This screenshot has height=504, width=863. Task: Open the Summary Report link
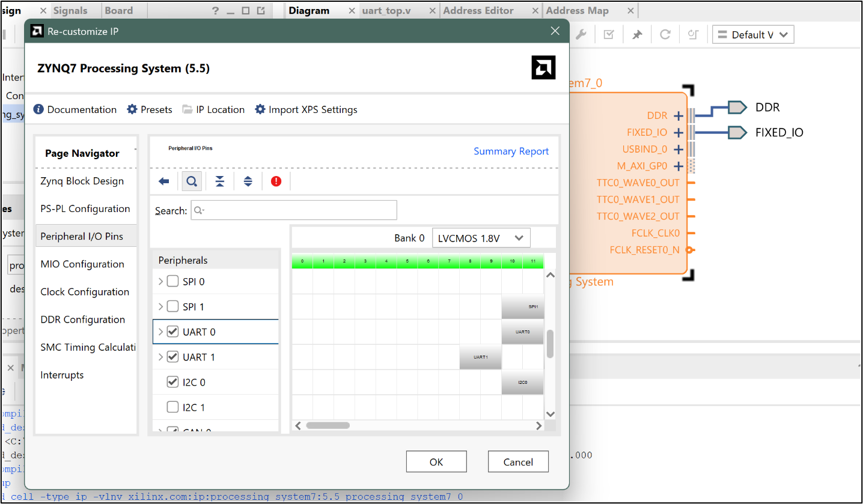(x=511, y=151)
